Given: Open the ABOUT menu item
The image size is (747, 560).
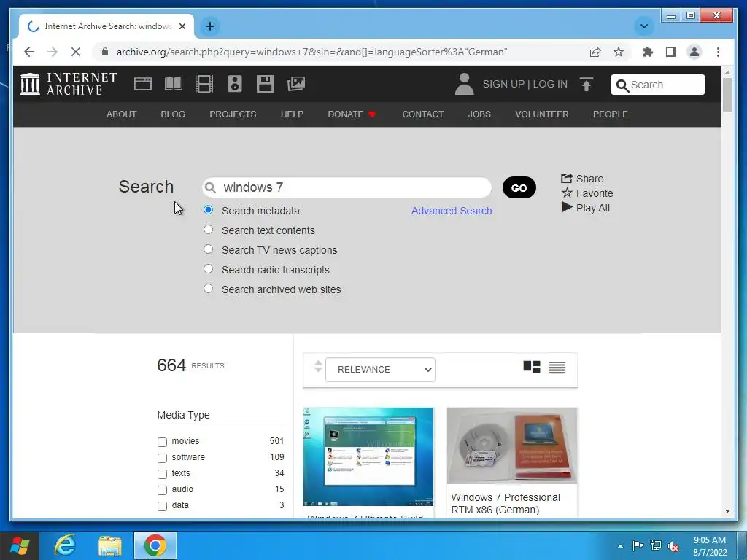Looking at the screenshot, I should click(x=121, y=114).
